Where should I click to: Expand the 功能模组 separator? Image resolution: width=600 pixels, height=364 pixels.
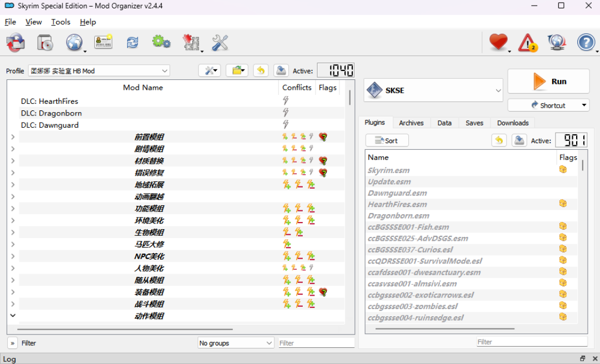[13, 209]
